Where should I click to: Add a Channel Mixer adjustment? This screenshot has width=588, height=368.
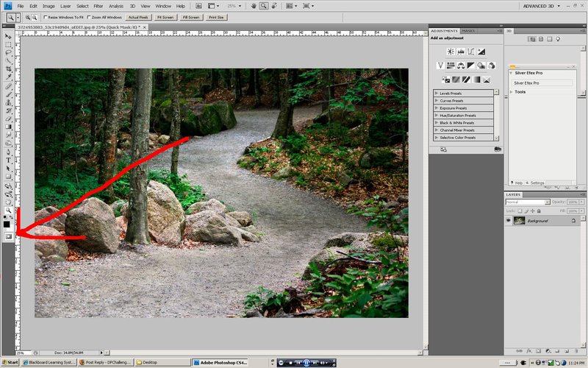pyautogui.click(x=491, y=66)
